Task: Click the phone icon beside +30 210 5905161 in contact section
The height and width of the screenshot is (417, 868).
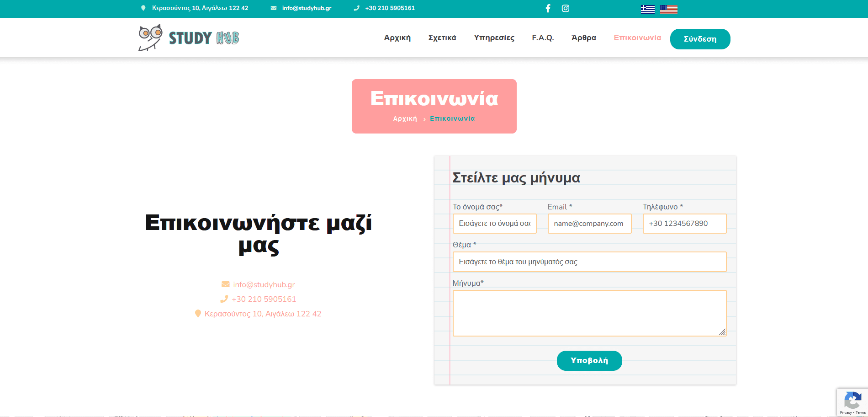Action: pos(224,299)
